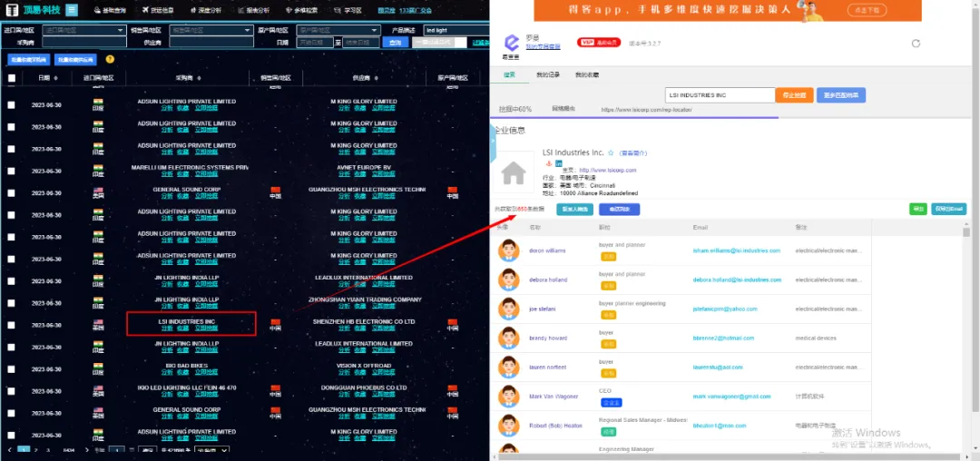Check the LSI INDUSTRIES INC row checkbox
Screen dimensions: 980x461
11,325
